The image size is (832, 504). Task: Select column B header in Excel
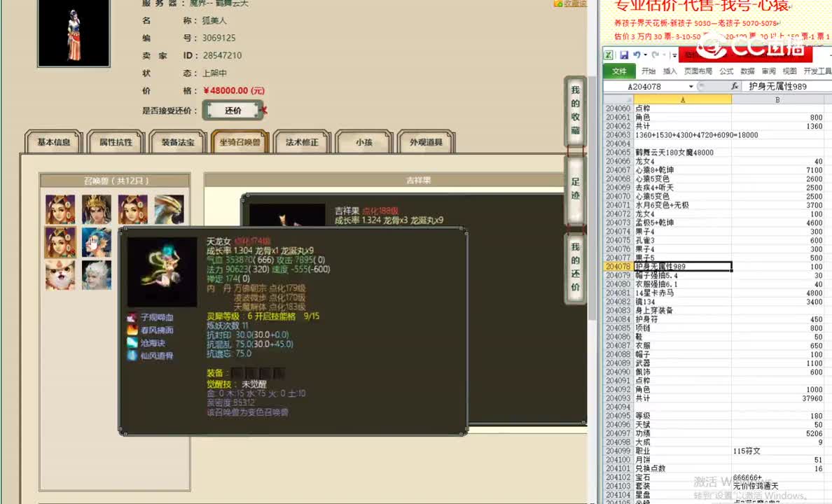click(777, 99)
